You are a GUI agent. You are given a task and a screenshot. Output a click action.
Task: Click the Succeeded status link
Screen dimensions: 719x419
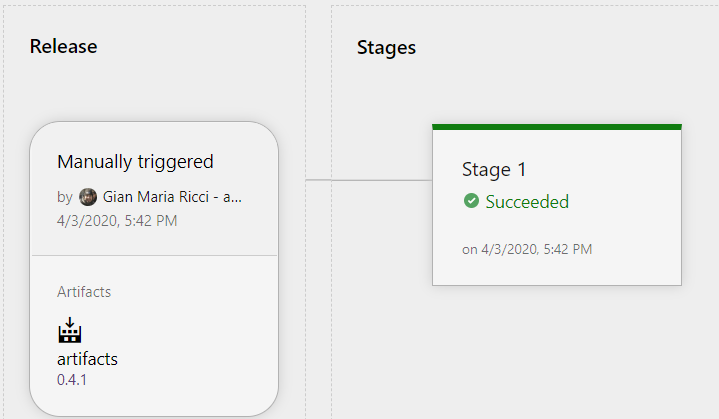click(527, 202)
